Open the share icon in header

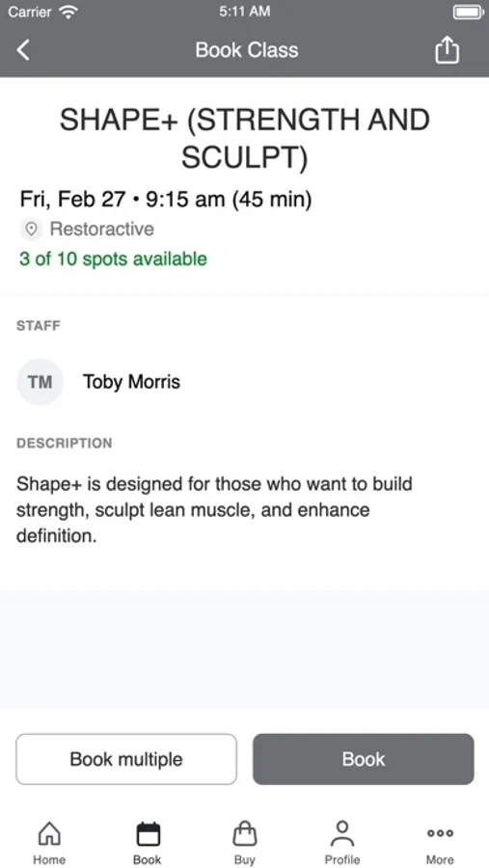tap(447, 50)
